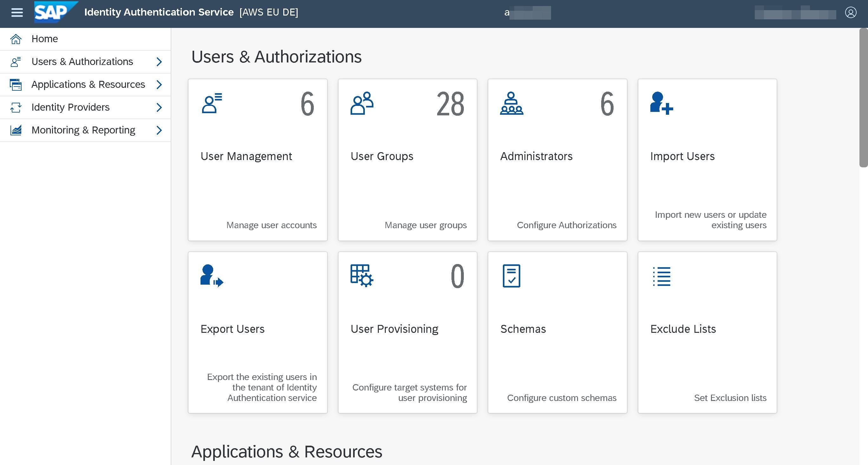Expand Identity Providers chevron
The width and height of the screenshot is (868, 465).
tap(159, 107)
